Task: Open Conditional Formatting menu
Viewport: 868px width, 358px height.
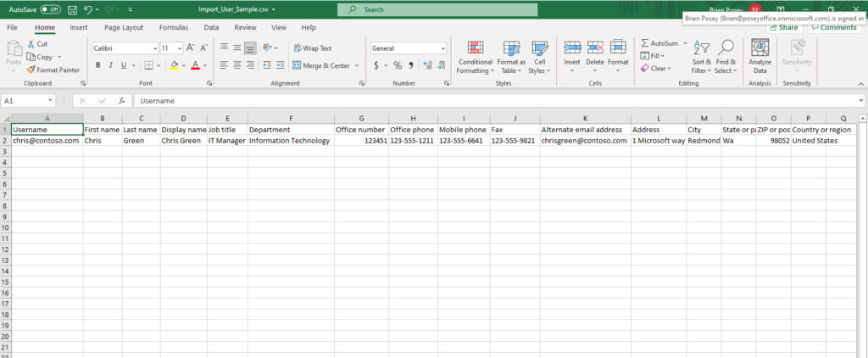Action: [x=475, y=57]
